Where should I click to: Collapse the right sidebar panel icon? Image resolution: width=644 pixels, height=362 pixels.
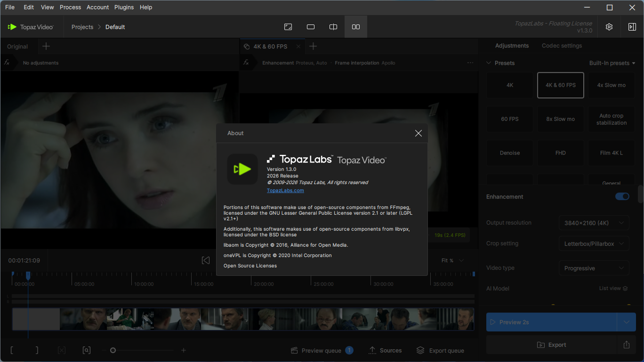click(x=632, y=27)
